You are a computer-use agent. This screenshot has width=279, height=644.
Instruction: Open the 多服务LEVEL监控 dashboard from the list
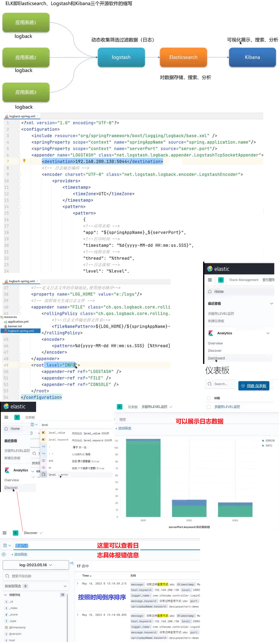point(227,407)
